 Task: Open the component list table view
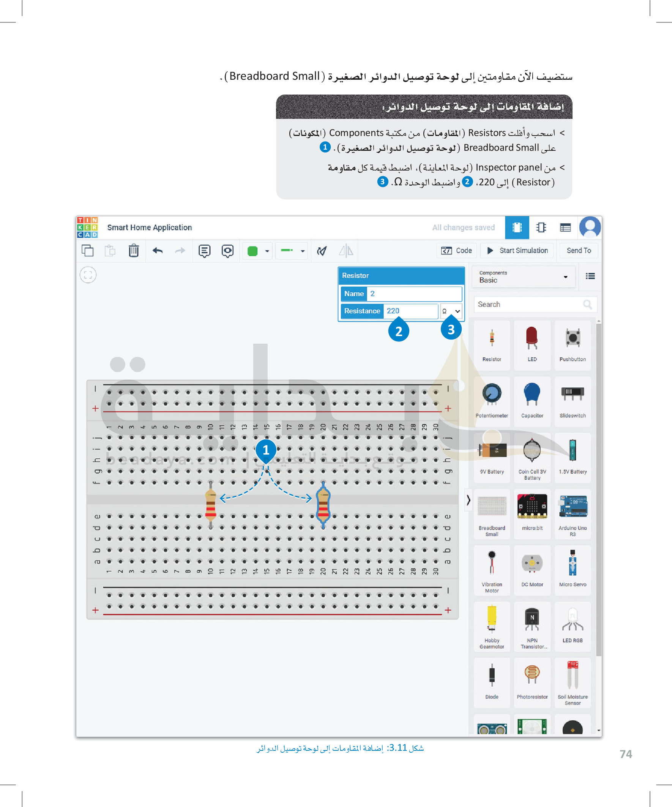pos(565,227)
